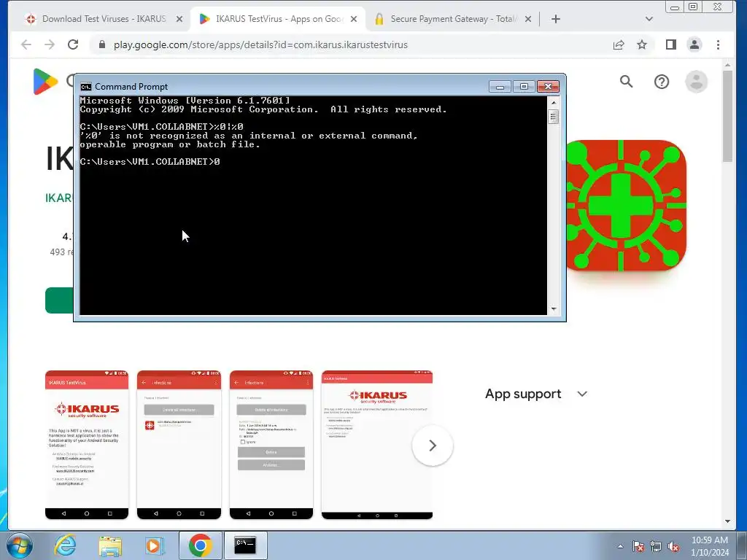Open second screenshot showing infections list
Viewport: 747px width, 560px height.
click(x=179, y=445)
